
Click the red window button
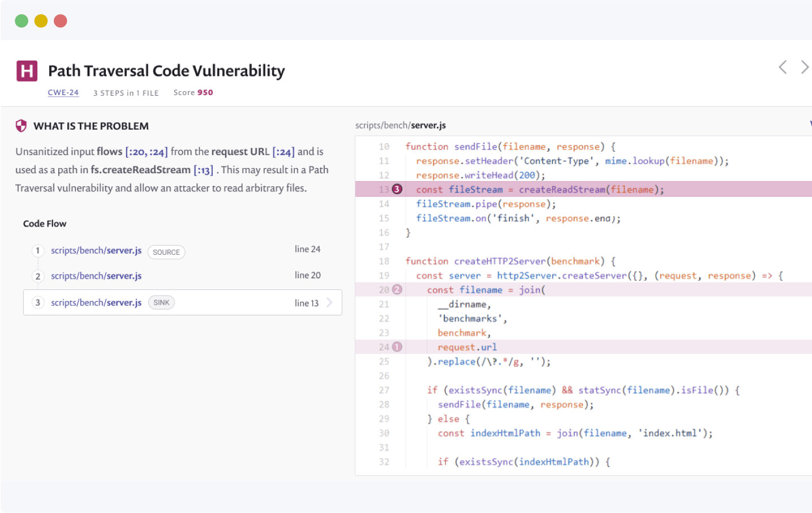(61, 21)
